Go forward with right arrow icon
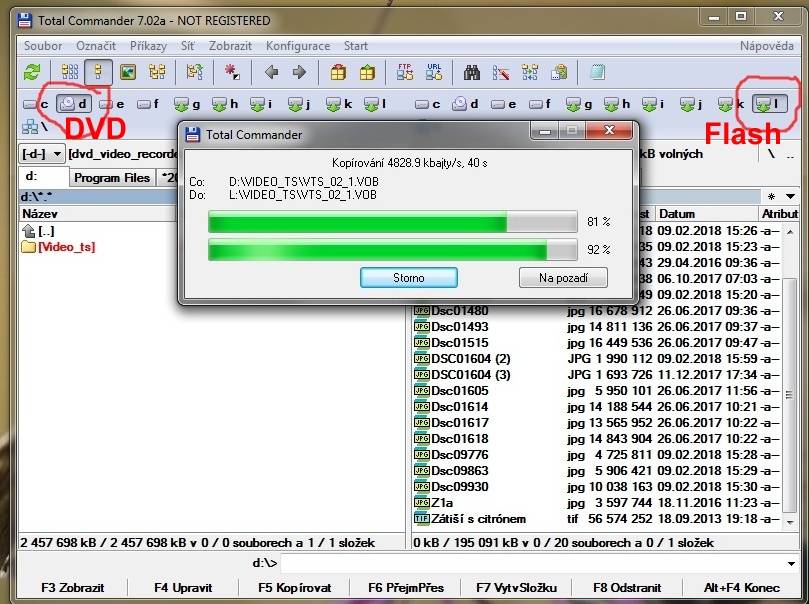Screen dimensions: 809x604 (299, 72)
